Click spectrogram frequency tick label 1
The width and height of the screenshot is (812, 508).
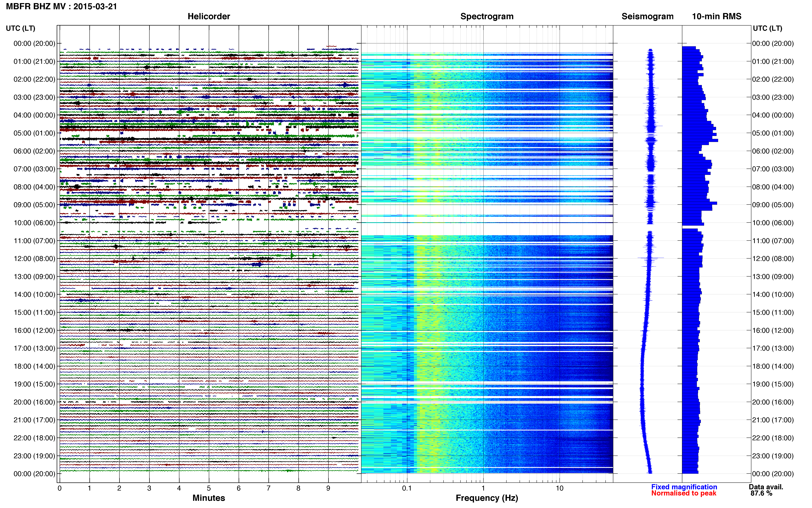pyautogui.click(x=483, y=488)
